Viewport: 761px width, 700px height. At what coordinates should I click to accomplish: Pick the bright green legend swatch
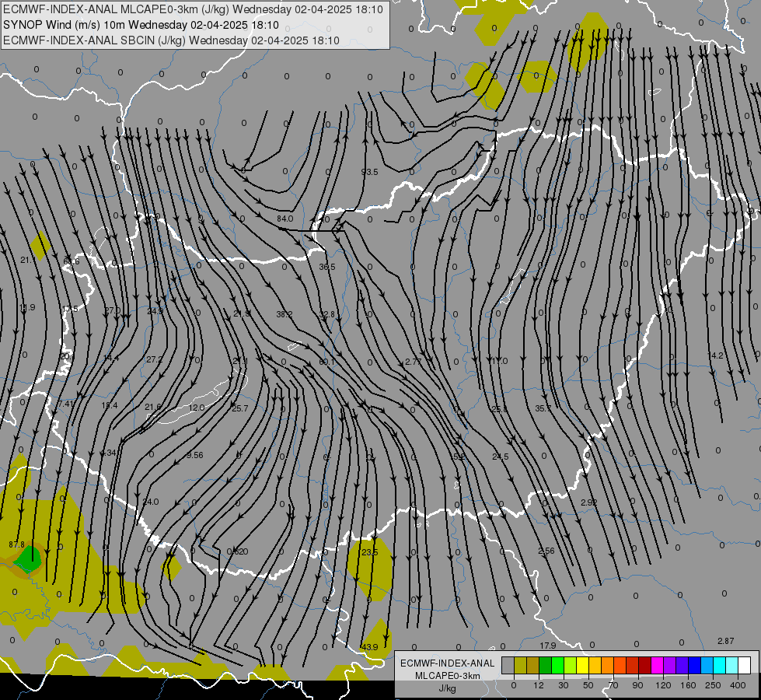(557, 665)
